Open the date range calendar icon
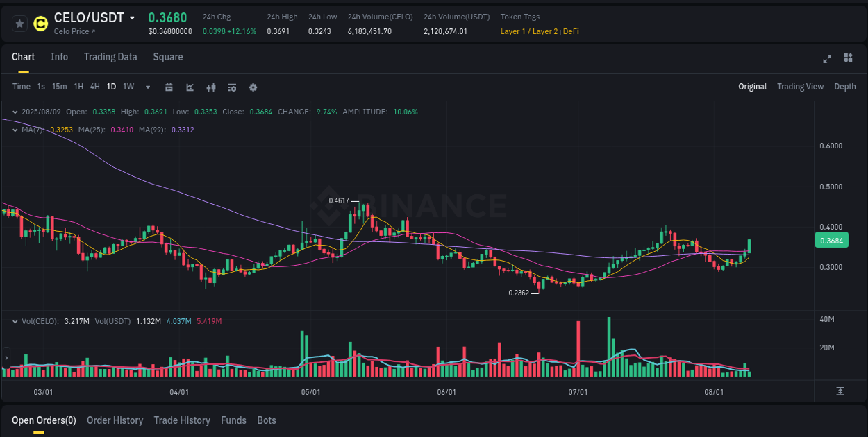The image size is (868, 437). click(169, 87)
